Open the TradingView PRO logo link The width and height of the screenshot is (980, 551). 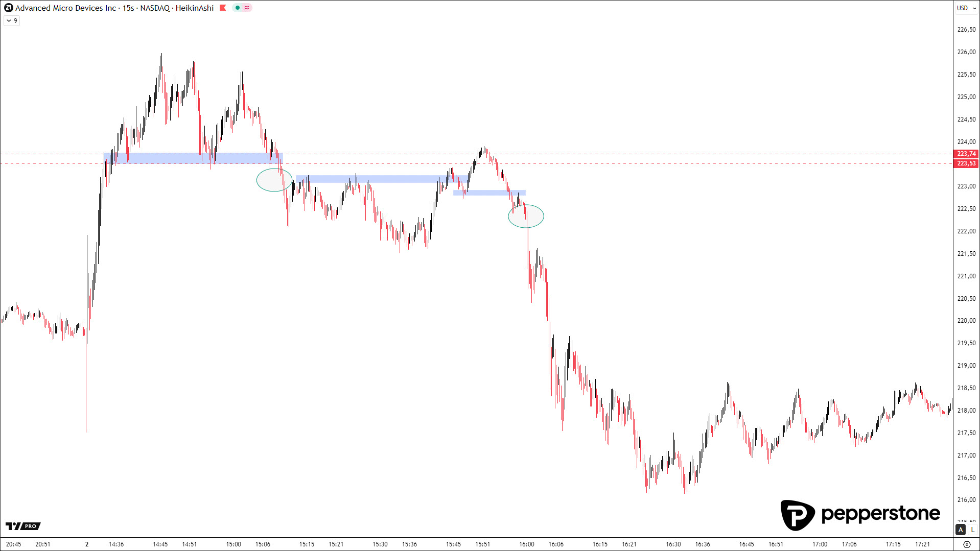(23, 526)
